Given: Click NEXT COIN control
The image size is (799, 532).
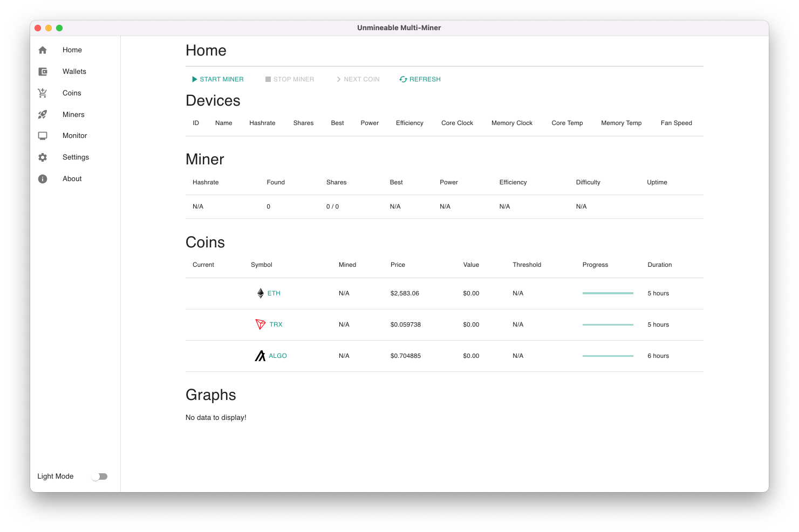Looking at the screenshot, I should coord(358,79).
